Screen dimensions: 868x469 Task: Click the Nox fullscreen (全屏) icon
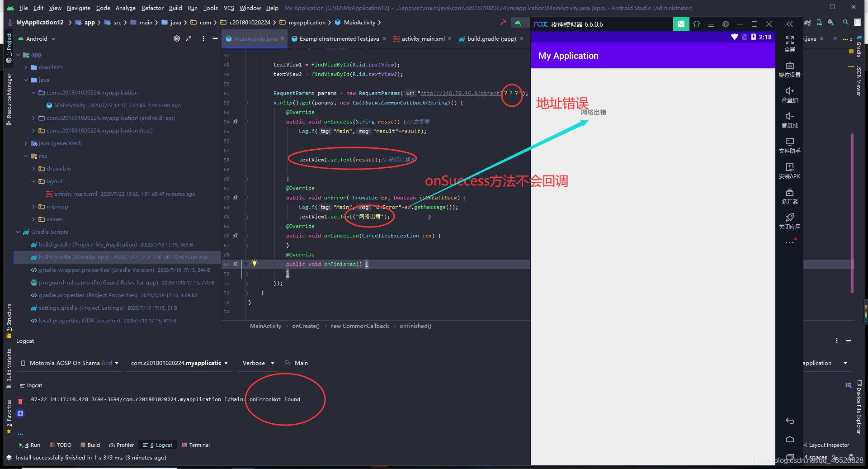click(789, 40)
